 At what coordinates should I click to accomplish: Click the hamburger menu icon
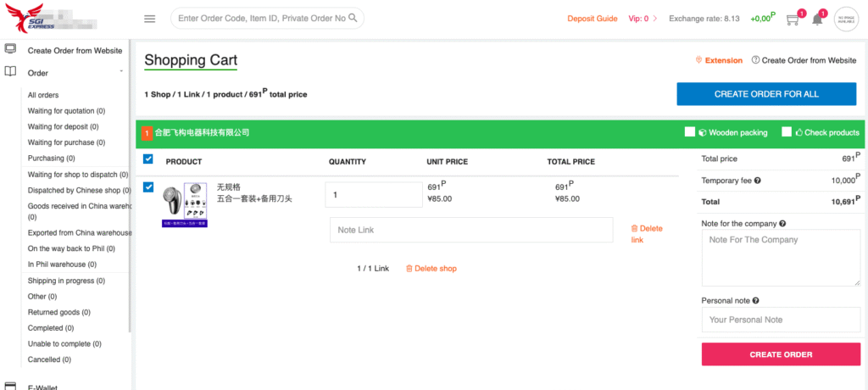[150, 19]
